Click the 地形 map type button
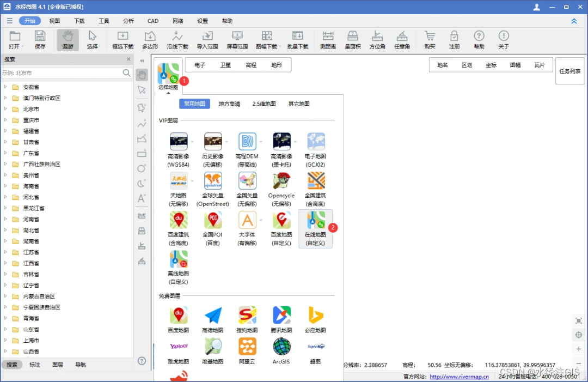Image resolution: width=588 pixels, height=382 pixels. 277,65
